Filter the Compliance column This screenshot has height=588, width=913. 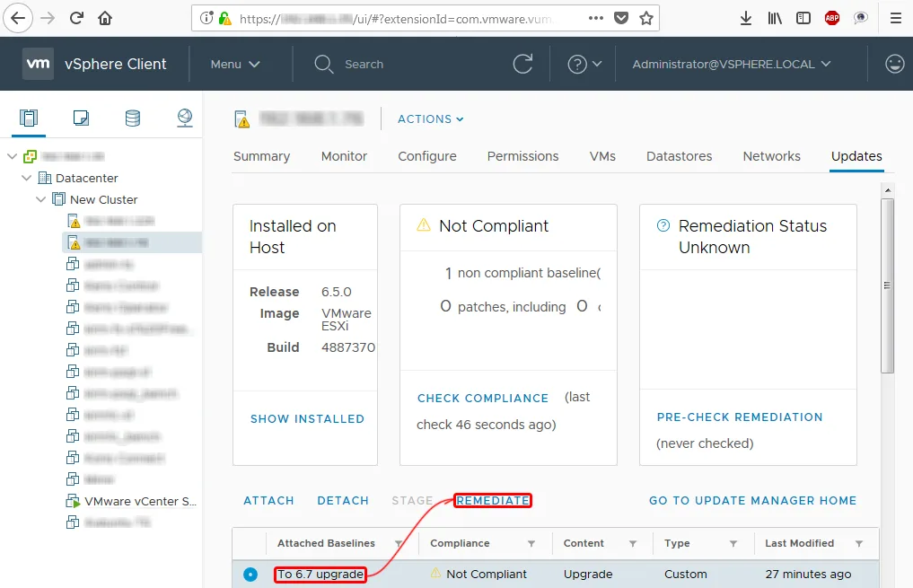click(531, 543)
